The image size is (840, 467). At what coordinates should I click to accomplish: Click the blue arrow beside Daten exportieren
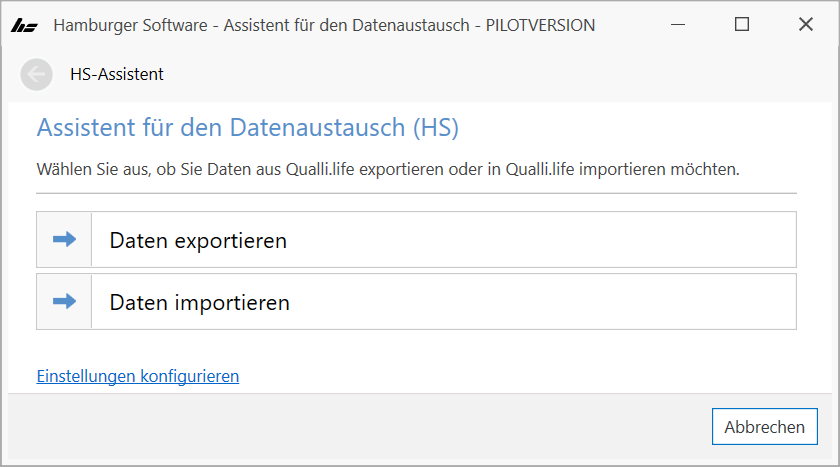[x=64, y=240]
